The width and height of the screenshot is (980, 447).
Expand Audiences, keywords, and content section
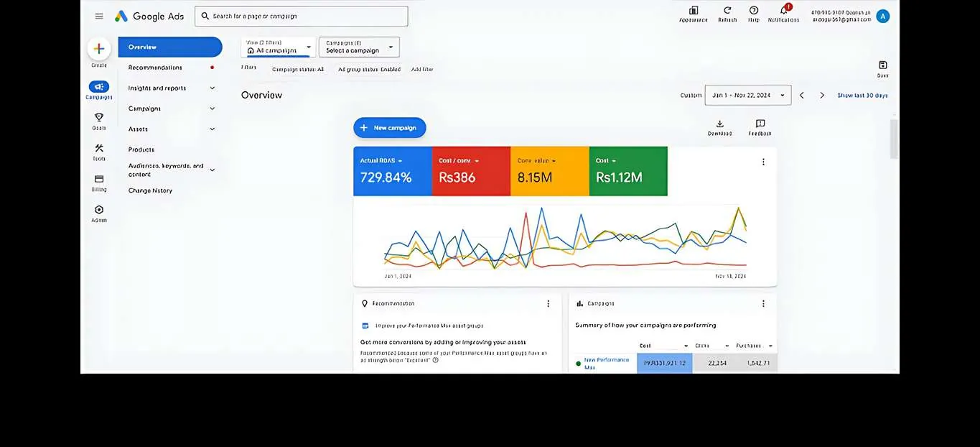213,170
